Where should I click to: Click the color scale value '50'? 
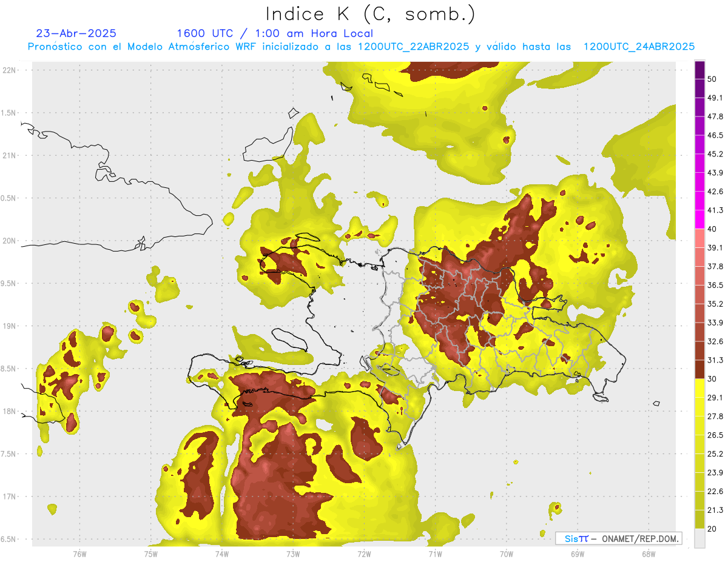tap(712, 79)
